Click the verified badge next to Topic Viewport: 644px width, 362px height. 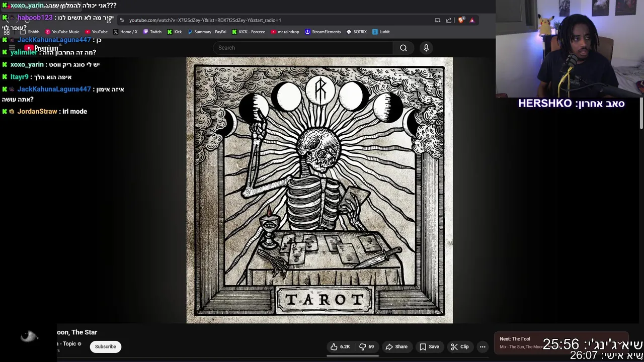[x=79, y=344]
